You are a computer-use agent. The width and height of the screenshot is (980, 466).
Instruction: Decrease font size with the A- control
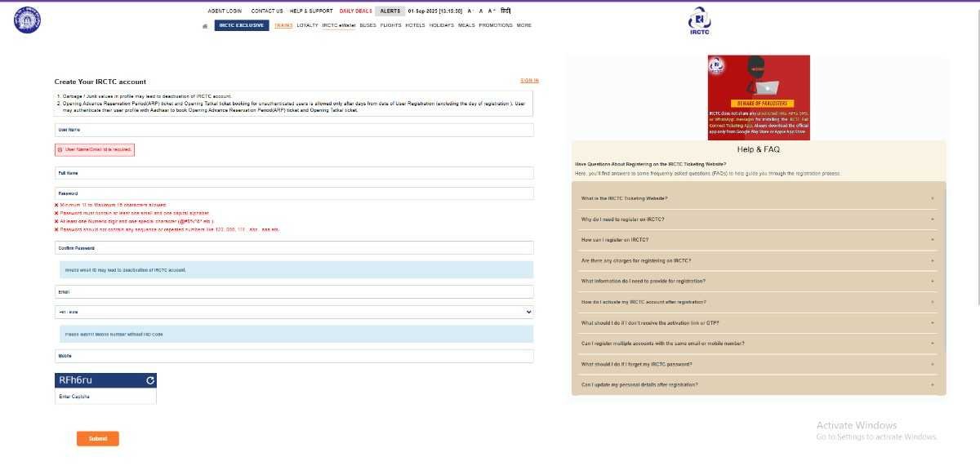point(470,11)
